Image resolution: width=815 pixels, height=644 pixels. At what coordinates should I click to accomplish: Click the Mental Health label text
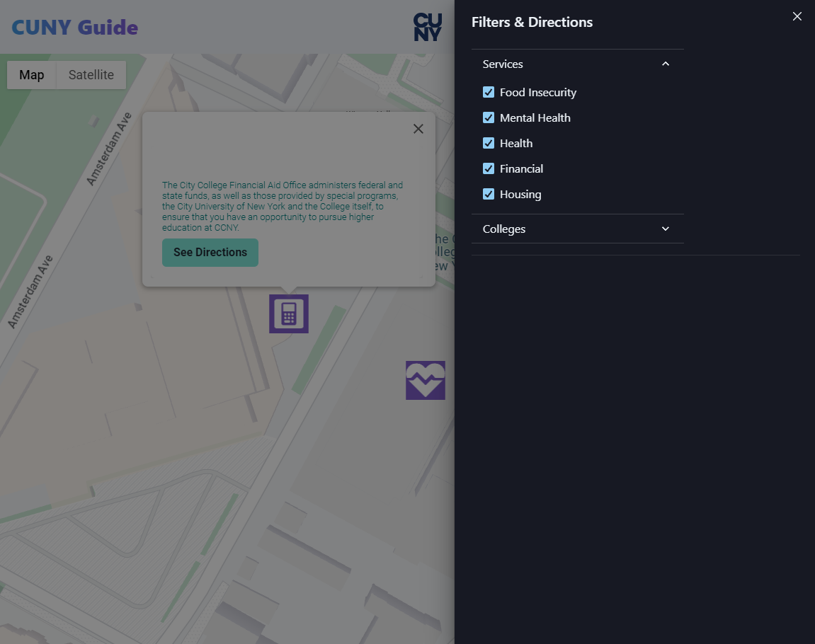click(x=535, y=118)
